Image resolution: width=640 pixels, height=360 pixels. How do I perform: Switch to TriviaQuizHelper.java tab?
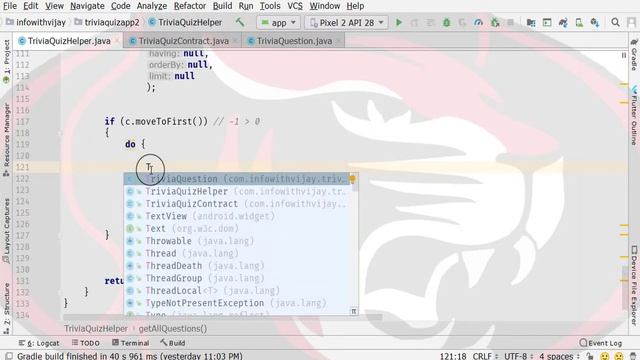69,41
